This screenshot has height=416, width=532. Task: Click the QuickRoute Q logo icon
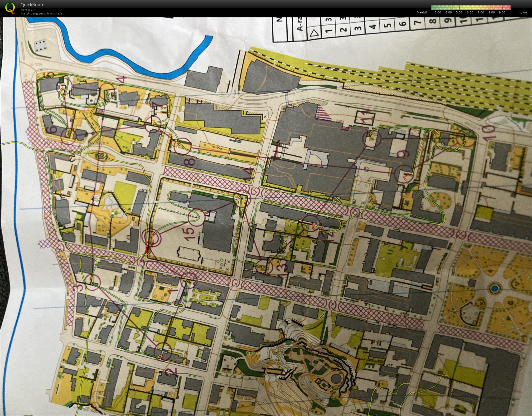point(10,8)
